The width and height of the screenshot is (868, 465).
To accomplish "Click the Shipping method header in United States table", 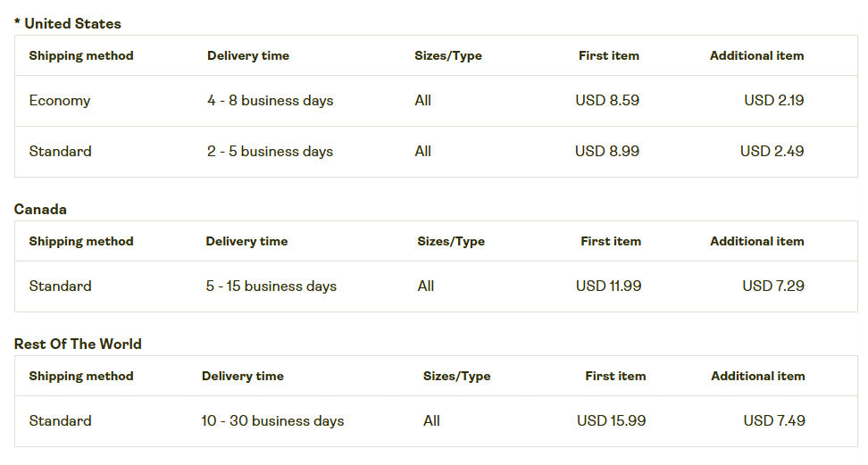I will pyautogui.click(x=81, y=55).
